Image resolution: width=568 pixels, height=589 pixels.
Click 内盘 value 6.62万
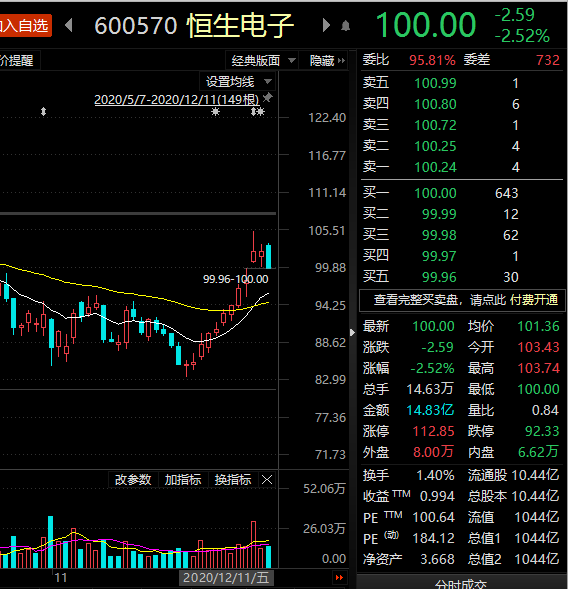[538, 452]
